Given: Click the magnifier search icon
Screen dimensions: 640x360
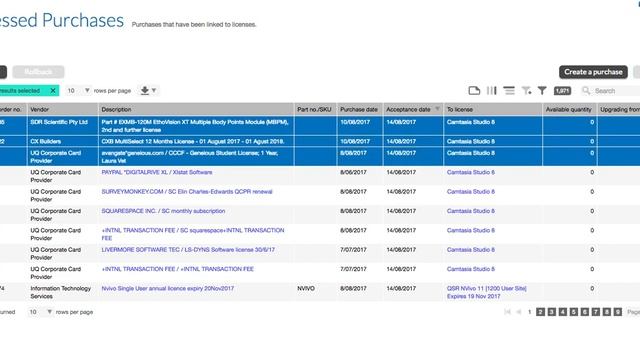Looking at the screenshot, I should pyautogui.click(x=586, y=91).
